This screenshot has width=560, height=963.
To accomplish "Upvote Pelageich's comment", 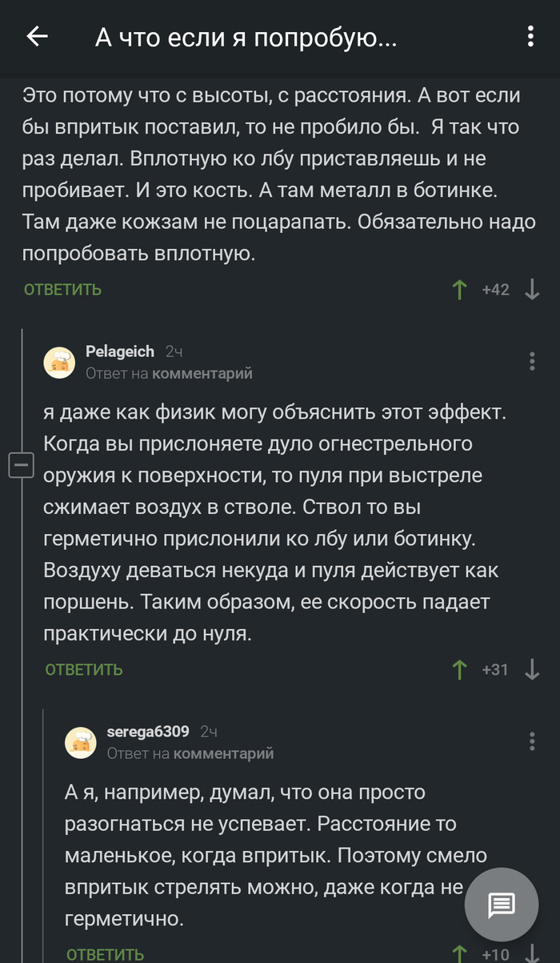I will (x=459, y=669).
